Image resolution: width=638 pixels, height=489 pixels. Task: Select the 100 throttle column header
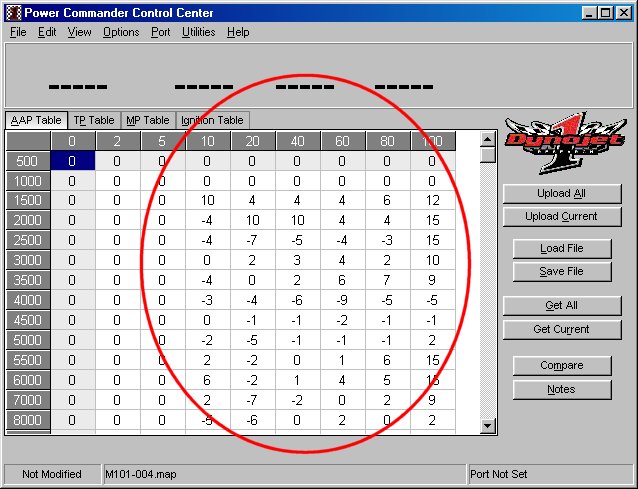point(433,141)
